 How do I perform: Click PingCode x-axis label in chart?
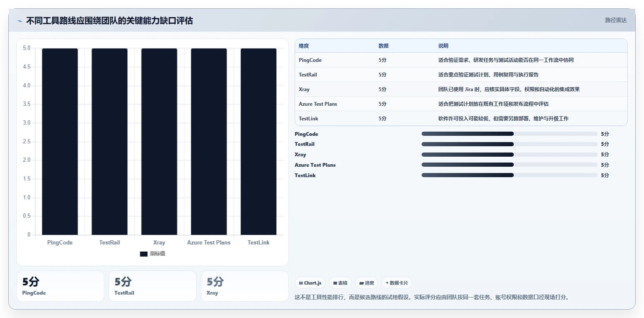[x=60, y=242]
